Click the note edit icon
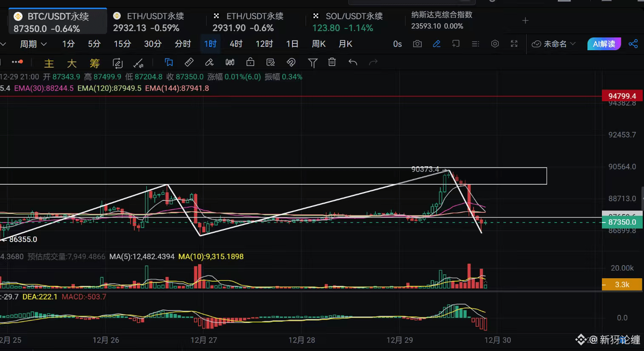The height and width of the screenshot is (351, 644). pos(270,63)
